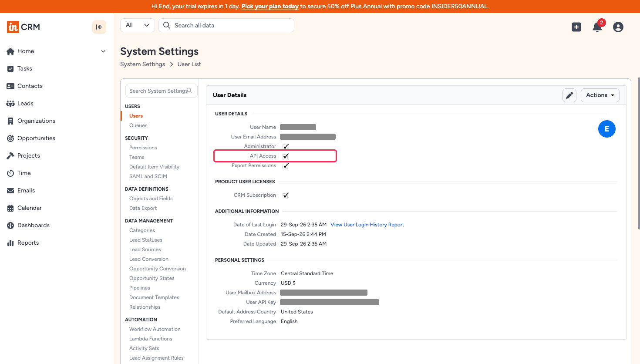Image resolution: width=640 pixels, height=364 pixels.
Task: Open notifications bell icon
Action: tap(597, 27)
